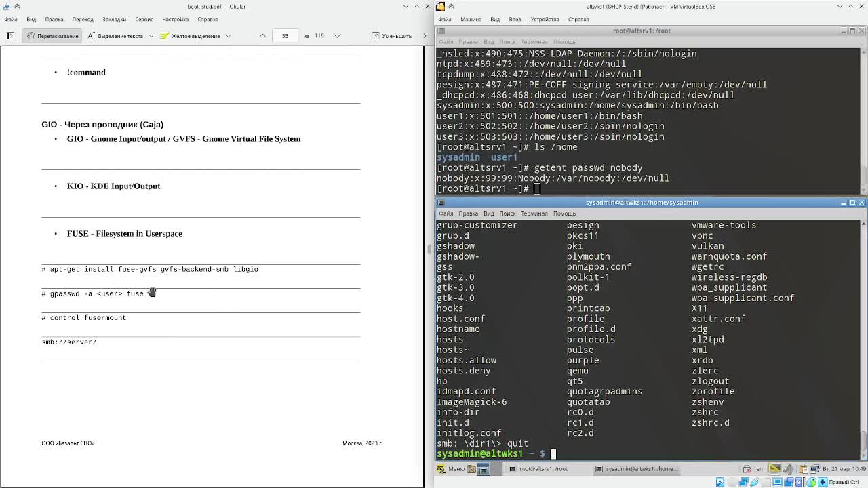
Task: Click VirtualBox display status icon
Action: coord(777,482)
